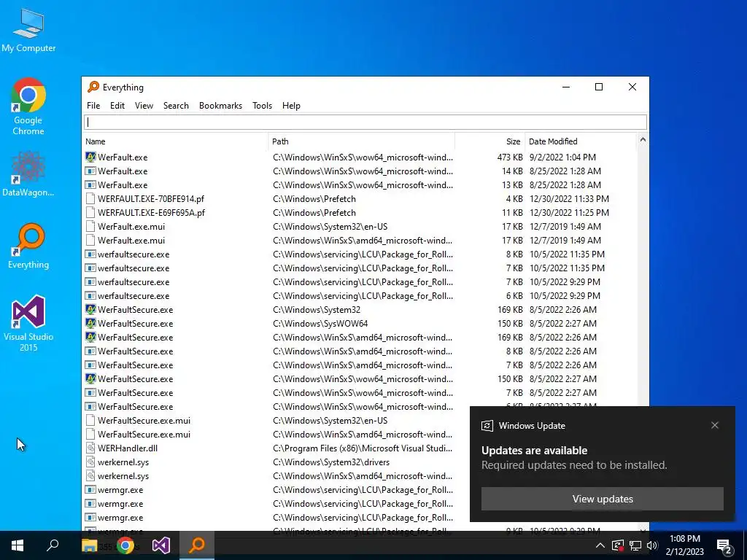Click the Everything app taskbar button
Screen dimensions: 747x560
tap(197, 545)
